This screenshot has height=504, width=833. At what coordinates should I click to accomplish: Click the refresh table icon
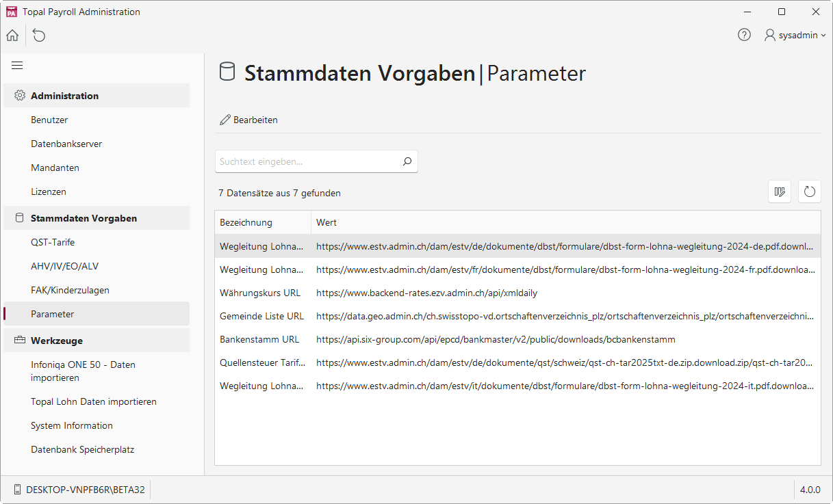(x=809, y=192)
